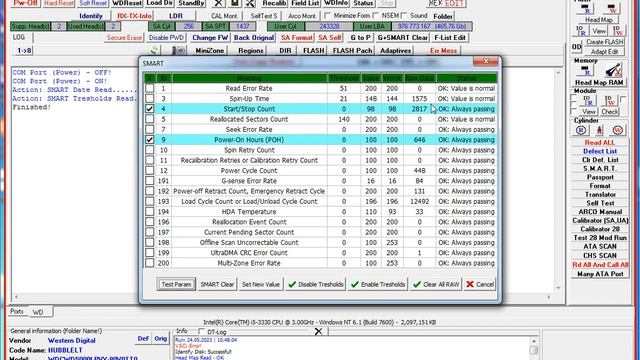Click the Flash read (R) icon button
This screenshot has height=360, width=640.
click(585, 8)
